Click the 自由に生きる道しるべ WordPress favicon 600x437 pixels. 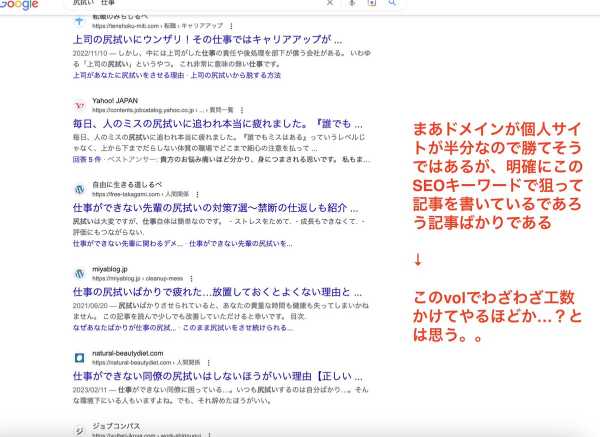click(79, 189)
